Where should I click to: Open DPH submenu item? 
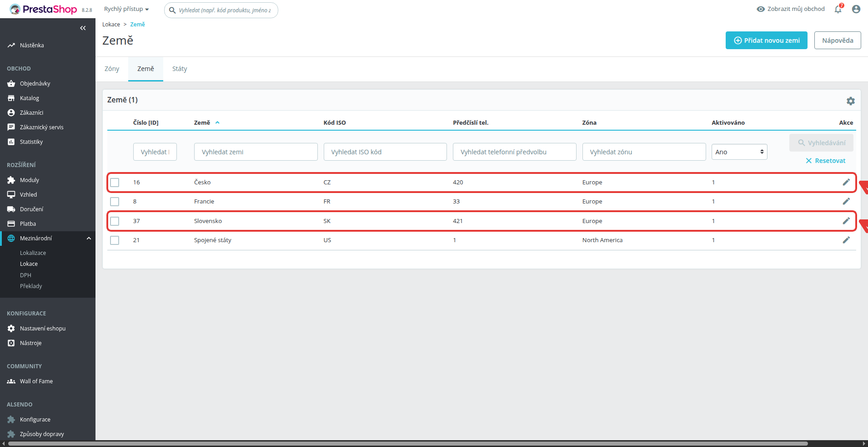pos(25,275)
